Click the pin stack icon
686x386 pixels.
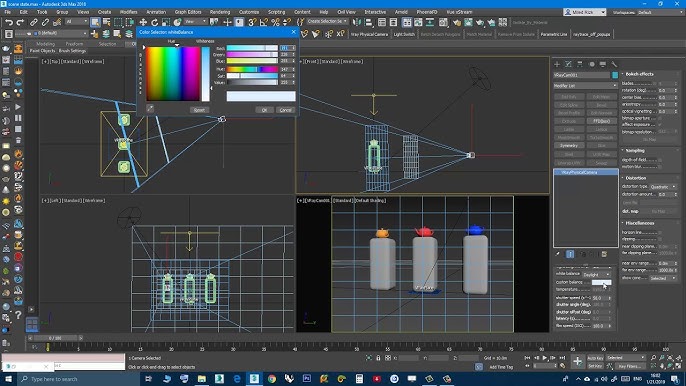coord(557,254)
